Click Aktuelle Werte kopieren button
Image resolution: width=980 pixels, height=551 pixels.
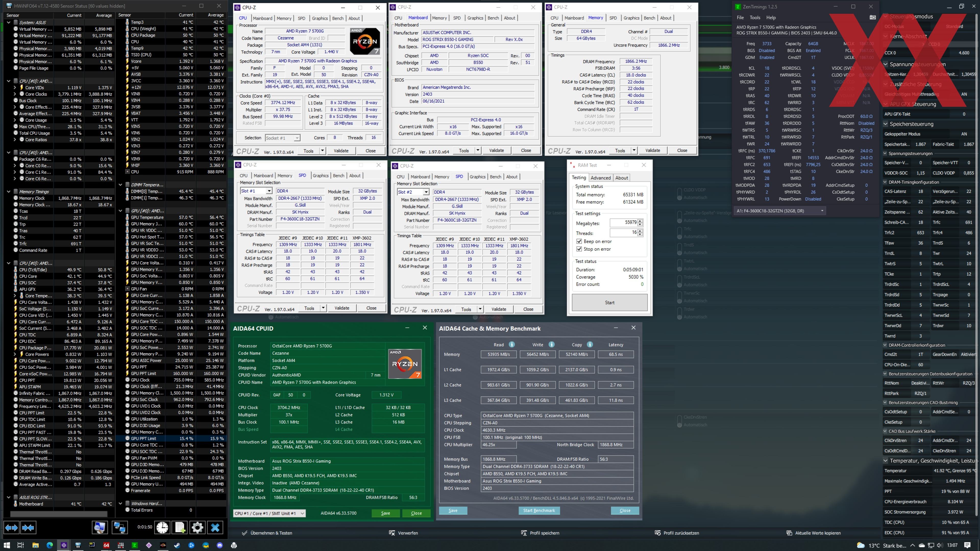[x=813, y=533]
